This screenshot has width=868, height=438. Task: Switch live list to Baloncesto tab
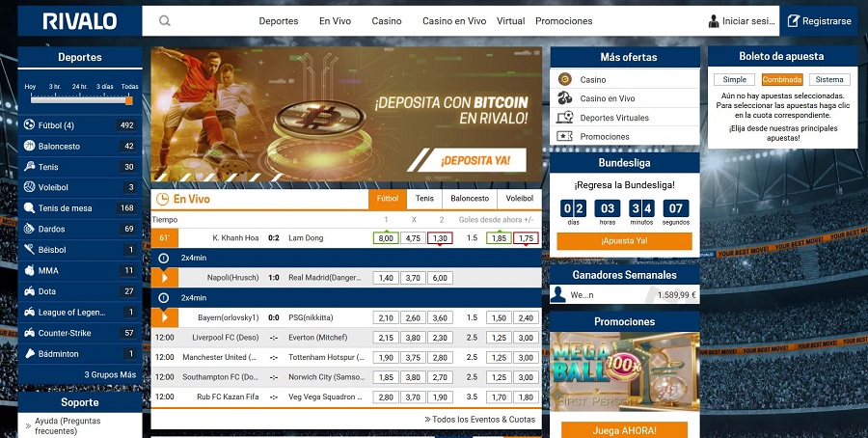point(470,198)
